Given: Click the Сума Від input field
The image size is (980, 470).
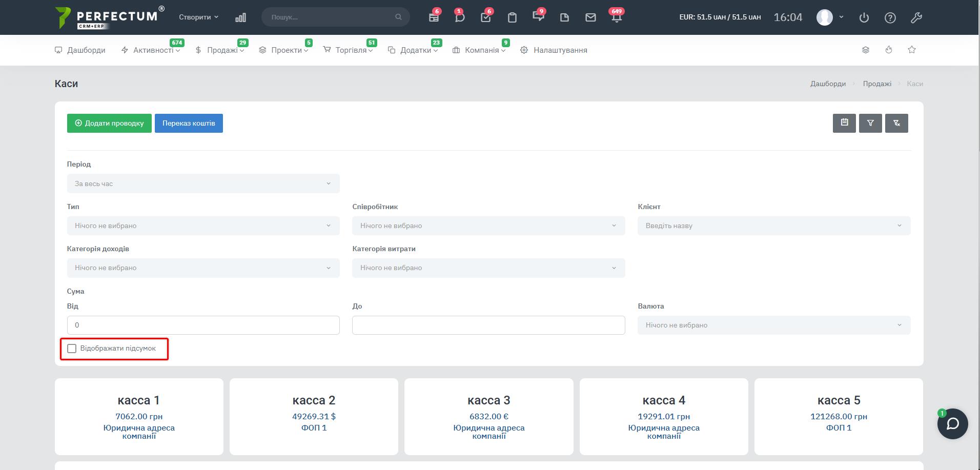Looking at the screenshot, I should (x=203, y=325).
